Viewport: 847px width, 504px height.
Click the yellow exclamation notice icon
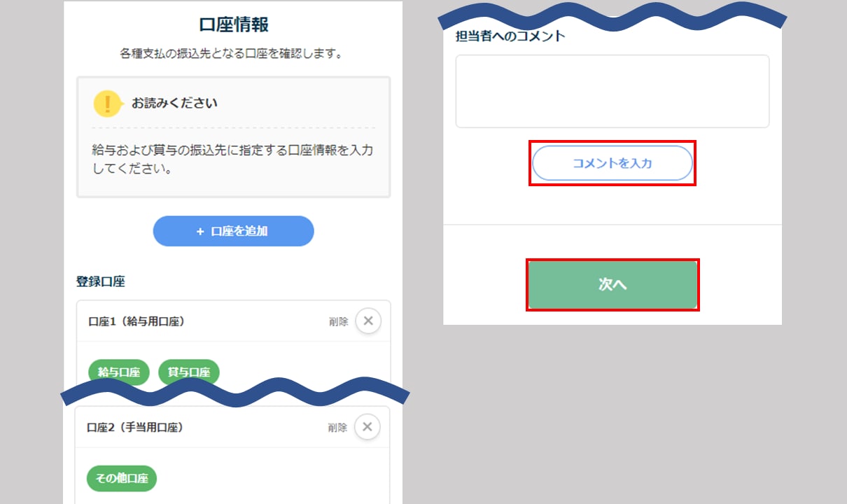click(107, 103)
